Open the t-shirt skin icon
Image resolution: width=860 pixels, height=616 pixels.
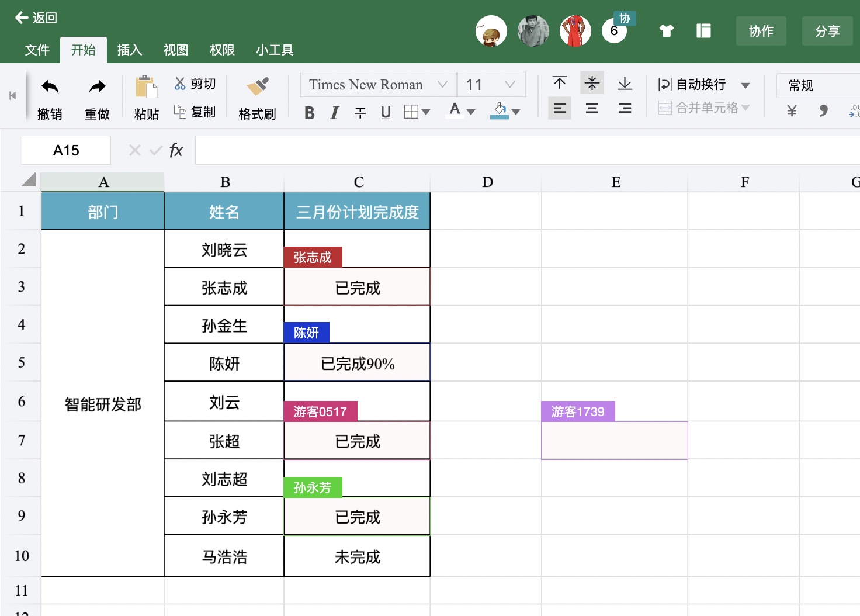pyautogui.click(x=666, y=31)
